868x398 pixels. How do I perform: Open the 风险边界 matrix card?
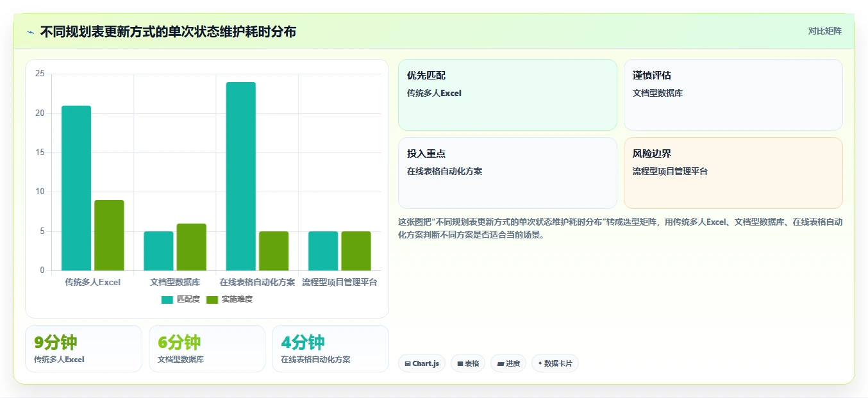(x=733, y=173)
